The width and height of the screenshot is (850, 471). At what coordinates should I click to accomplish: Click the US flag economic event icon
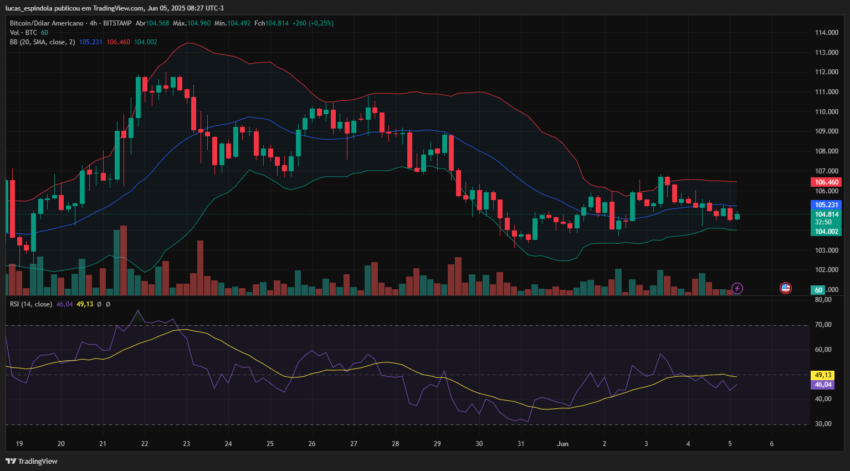click(785, 288)
